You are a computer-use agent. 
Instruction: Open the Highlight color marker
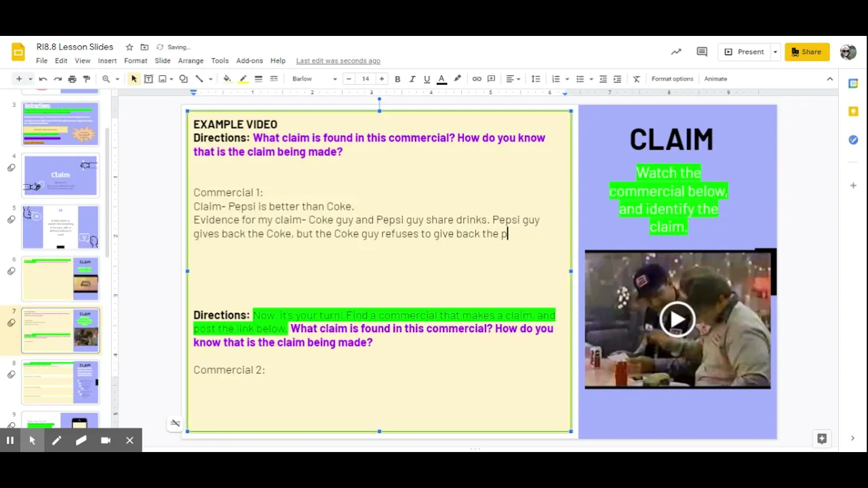click(458, 79)
